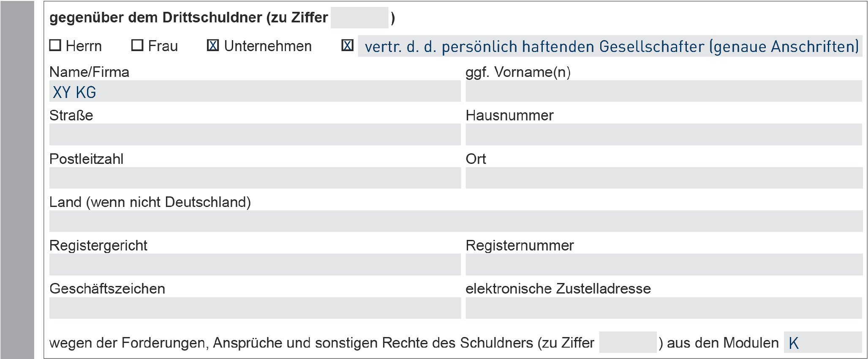Click the Postleitzahl field
Viewport: 868px width, 359px height.
point(255,178)
